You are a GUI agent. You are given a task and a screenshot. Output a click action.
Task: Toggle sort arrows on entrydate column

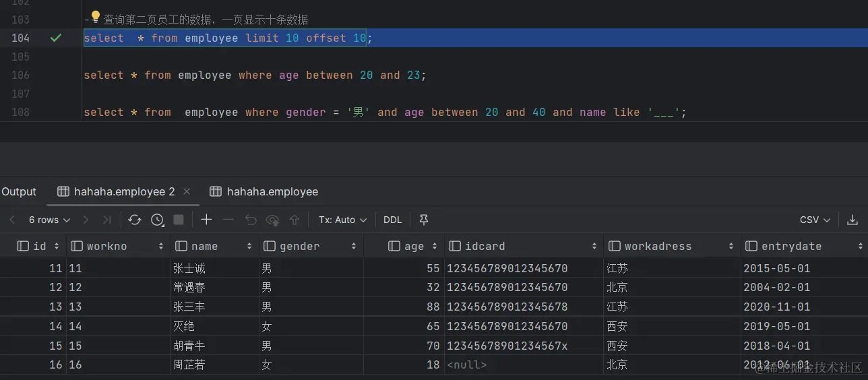tap(861, 247)
